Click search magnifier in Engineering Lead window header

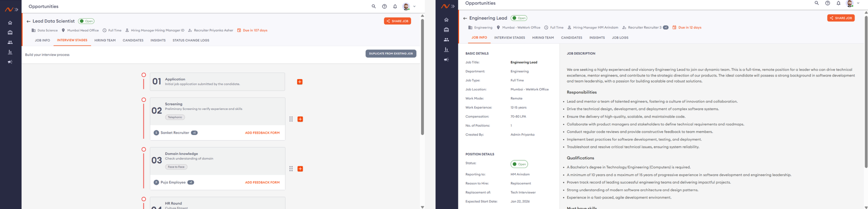(817, 3)
